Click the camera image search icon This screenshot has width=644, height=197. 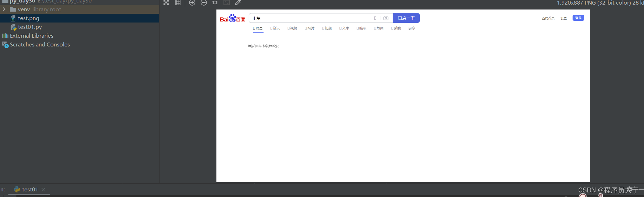coord(386,18)
